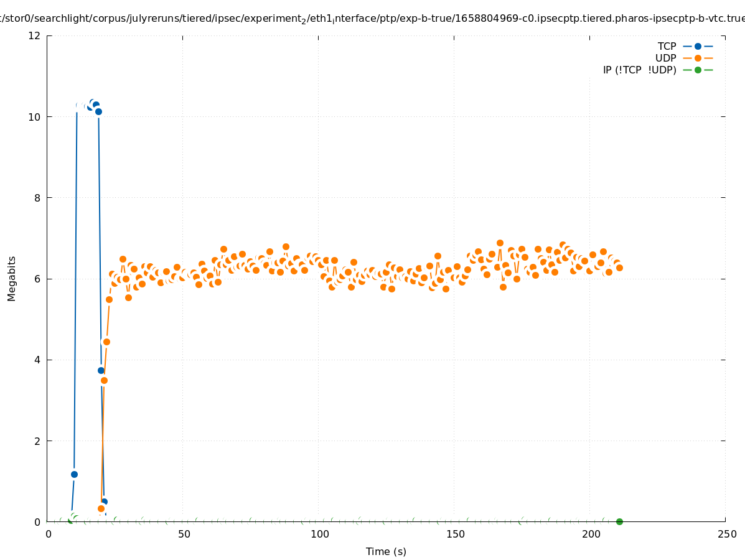This screenshot has width=745, height=560.
Task: Click the 12 tick label on the y-axis
Action: [x=35, y=35]
